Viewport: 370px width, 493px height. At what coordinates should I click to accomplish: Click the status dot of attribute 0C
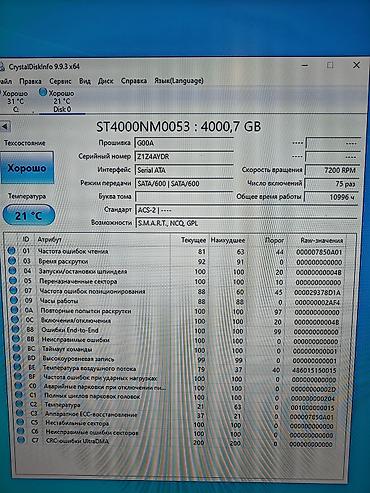pos(15,320)
